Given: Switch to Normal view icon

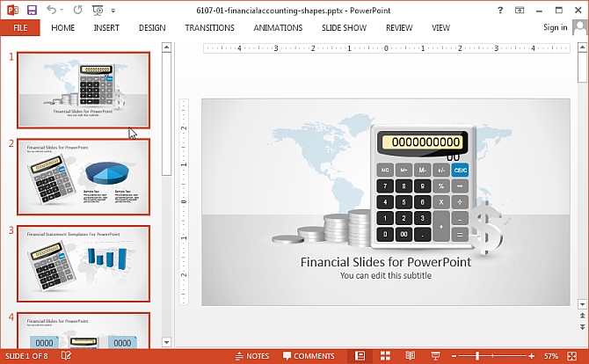Looking at the screenshot, I should pos(360,356).
